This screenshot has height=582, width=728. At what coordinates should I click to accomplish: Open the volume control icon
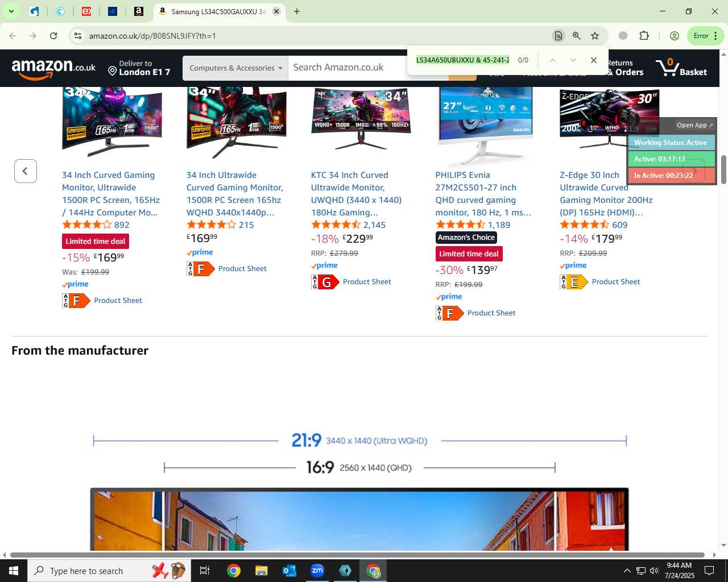point(654,571)
